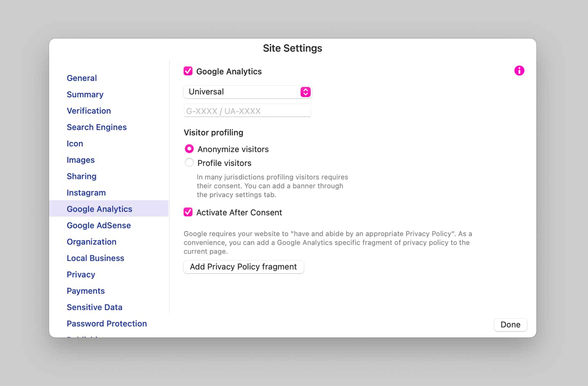Viewport: 588px width, 386px height.
Task: Click Add Privacy Policy fragment button
Action: click(243, 267)
